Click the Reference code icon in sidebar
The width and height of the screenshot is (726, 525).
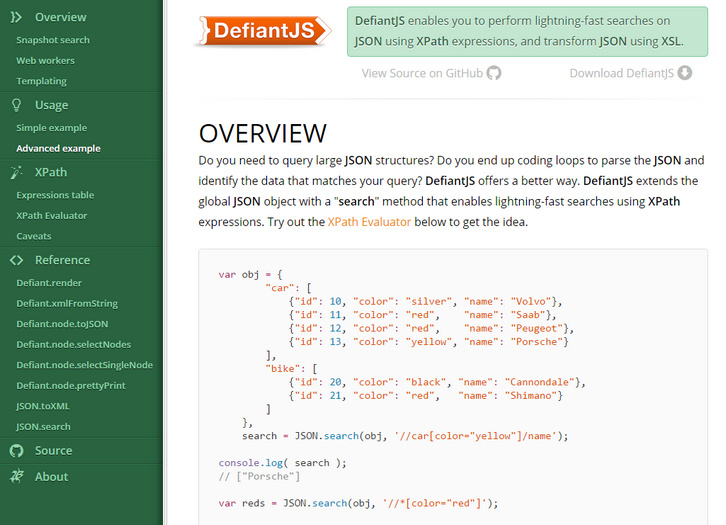pos(17,260)
